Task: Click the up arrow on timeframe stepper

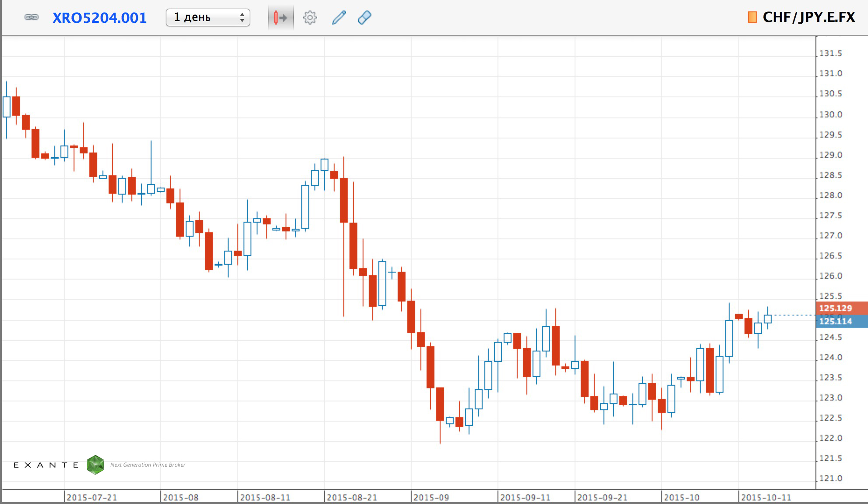Action: 242,14
